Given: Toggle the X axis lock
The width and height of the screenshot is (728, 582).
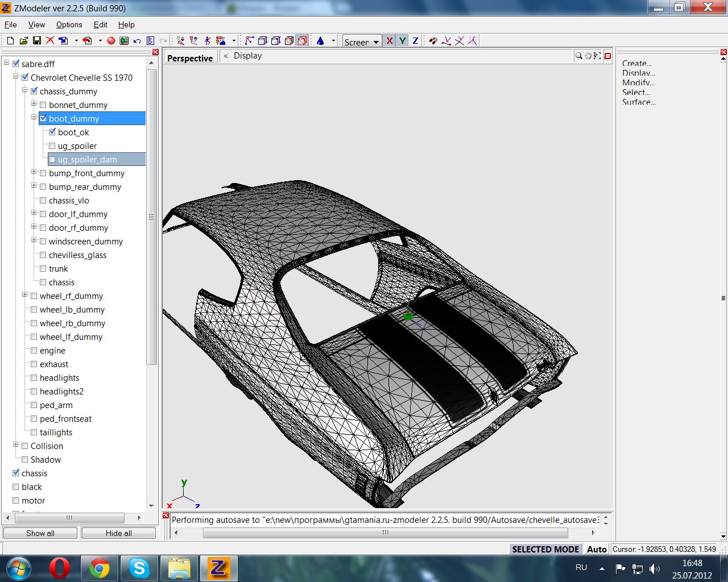Looking at the screenshot, I should 390,40.
